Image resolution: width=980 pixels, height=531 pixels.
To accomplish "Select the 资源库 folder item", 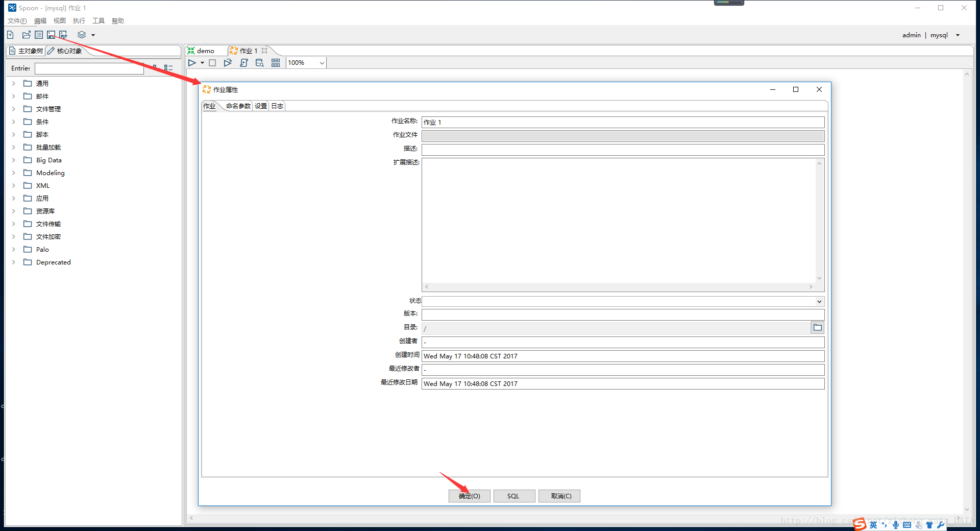I will pyautogui.click(x=45, y=211).
